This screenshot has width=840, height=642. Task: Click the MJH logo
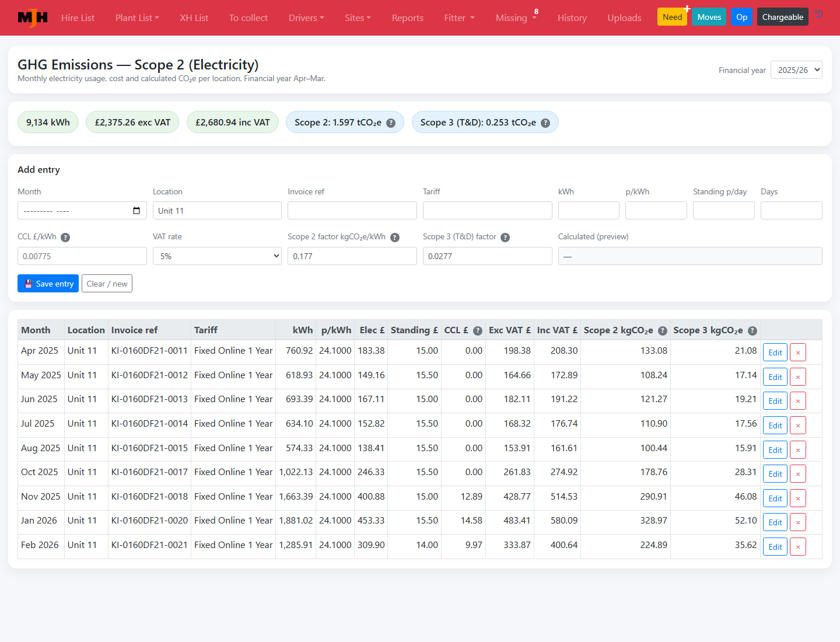coord(33,18)
